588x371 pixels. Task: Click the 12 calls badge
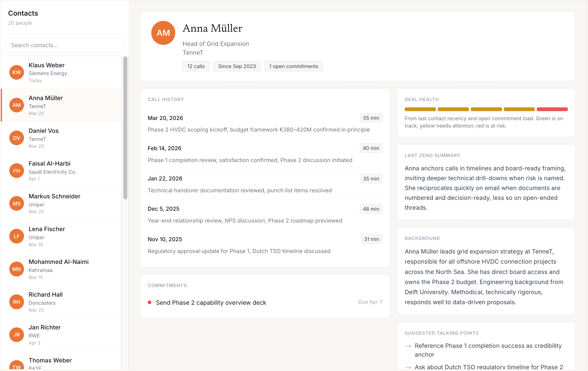pyautogui.click(x=196, y=66)
